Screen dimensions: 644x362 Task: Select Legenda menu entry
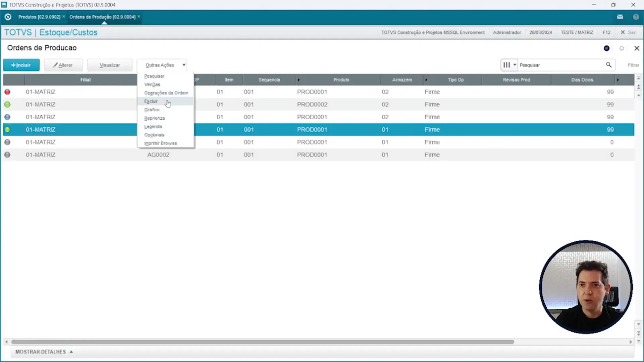[153, 126]
